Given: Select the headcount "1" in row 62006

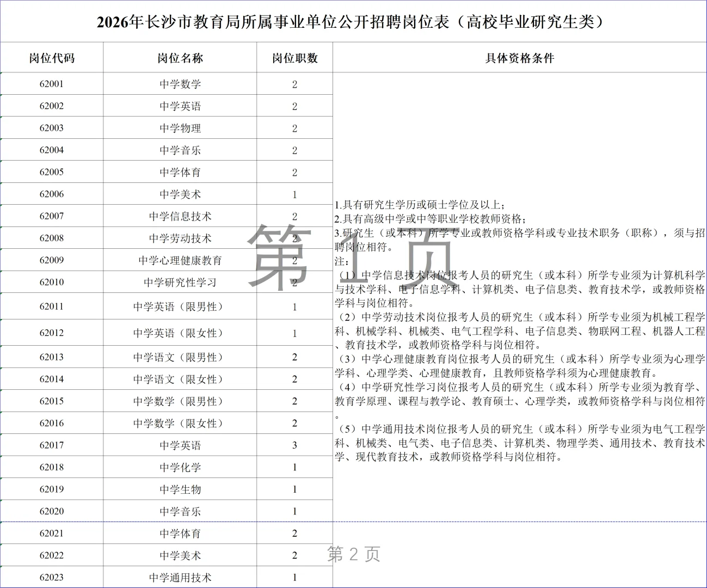Looking at the screenshot, I should (294, 194).
